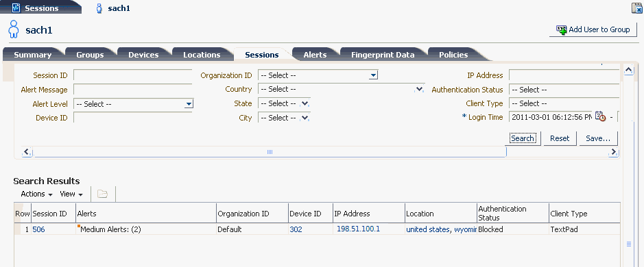Open device ID 302 link
The width and height of the screenshot is (644, 267).
tap(296, 229)
